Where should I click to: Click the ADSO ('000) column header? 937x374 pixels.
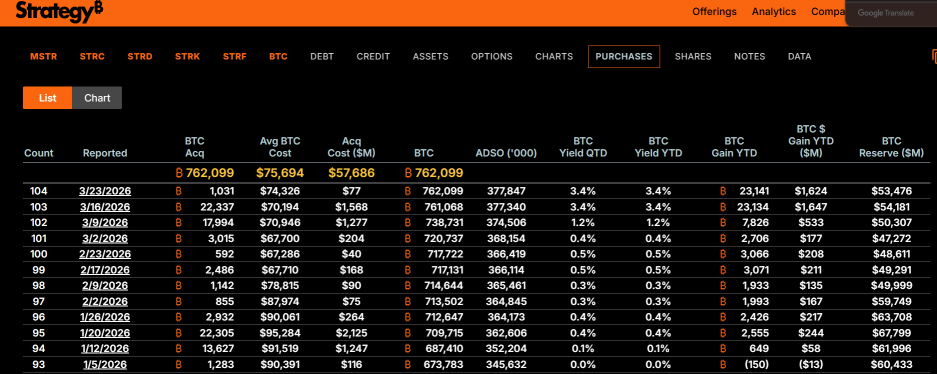click(x=506, y=153)
